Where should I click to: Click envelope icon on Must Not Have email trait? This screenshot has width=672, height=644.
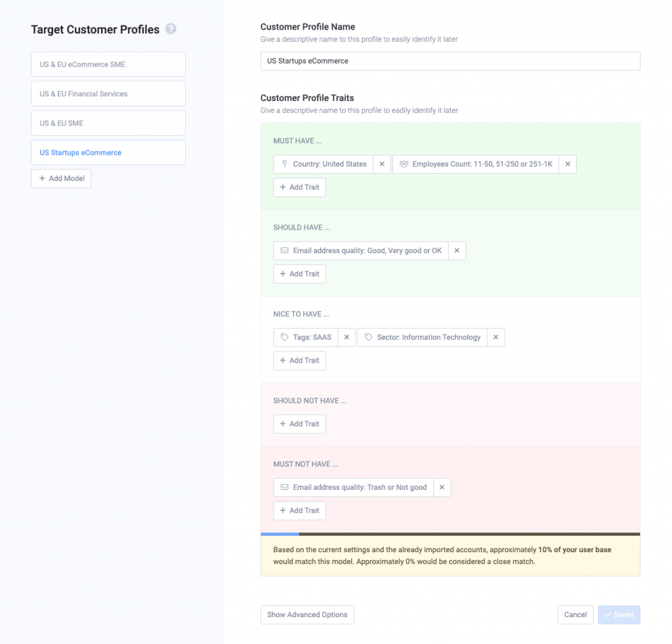tap(285, 487)
